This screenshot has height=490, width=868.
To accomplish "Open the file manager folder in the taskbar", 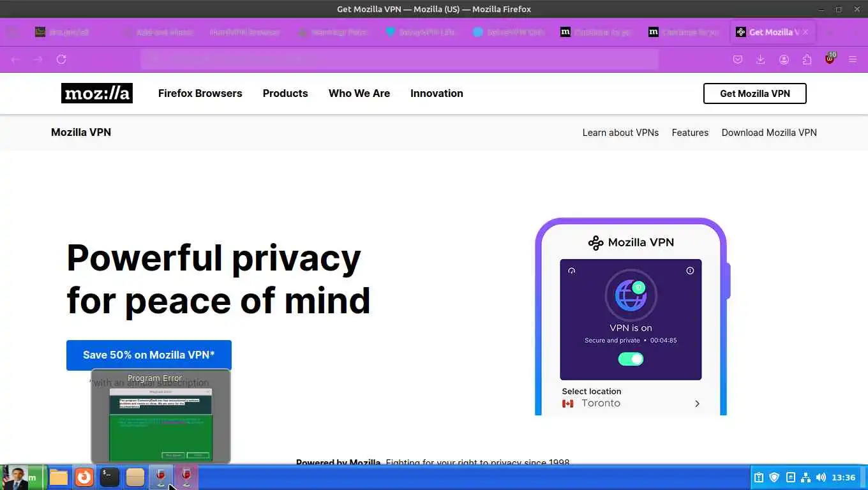I will pyautogui.click(x=59, y=477).
